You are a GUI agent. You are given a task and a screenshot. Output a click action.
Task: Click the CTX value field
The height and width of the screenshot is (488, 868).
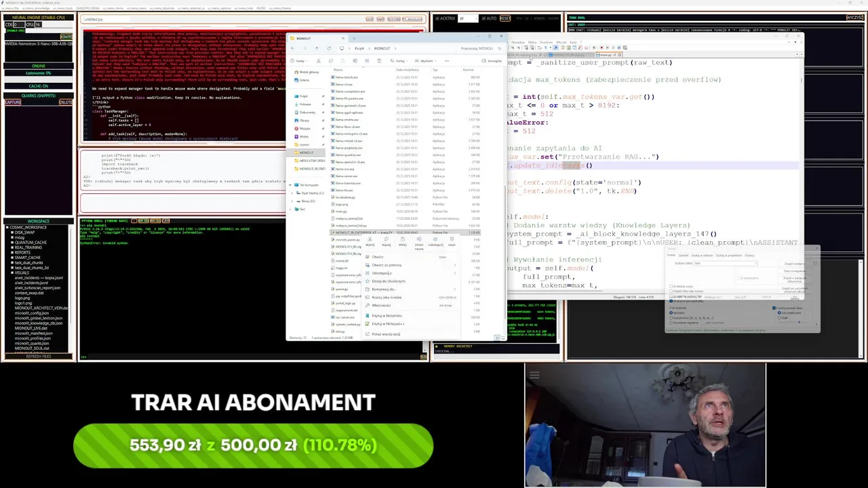point(19,24)
